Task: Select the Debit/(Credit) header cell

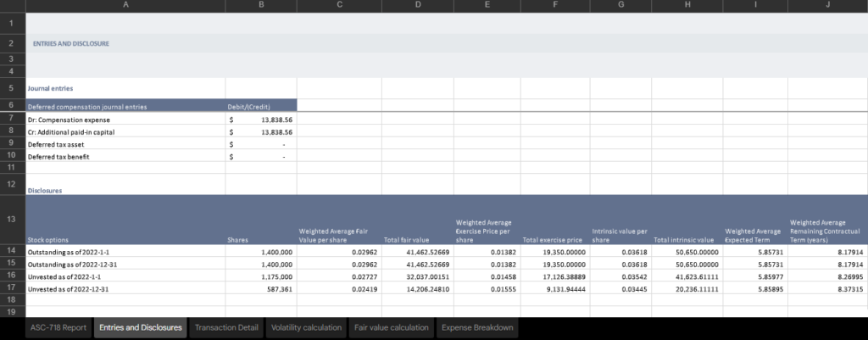Action: [x=261, y=106]
